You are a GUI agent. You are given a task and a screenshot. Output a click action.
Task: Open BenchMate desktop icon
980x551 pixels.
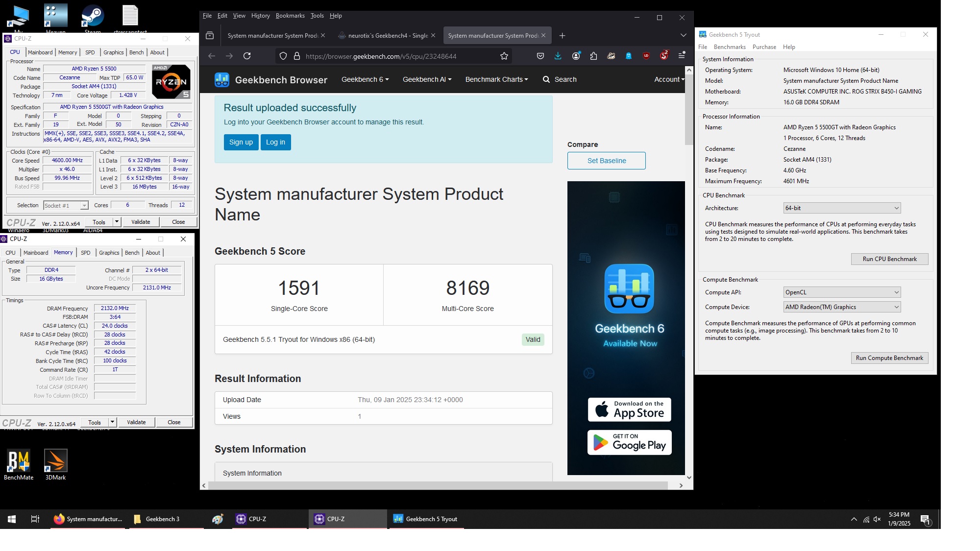pyautogui.click(x=19, y=465)
